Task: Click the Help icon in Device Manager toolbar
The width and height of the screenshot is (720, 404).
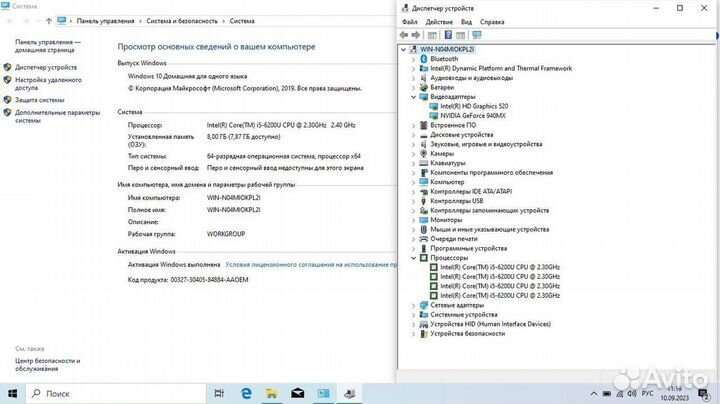Action: (448, 35)
